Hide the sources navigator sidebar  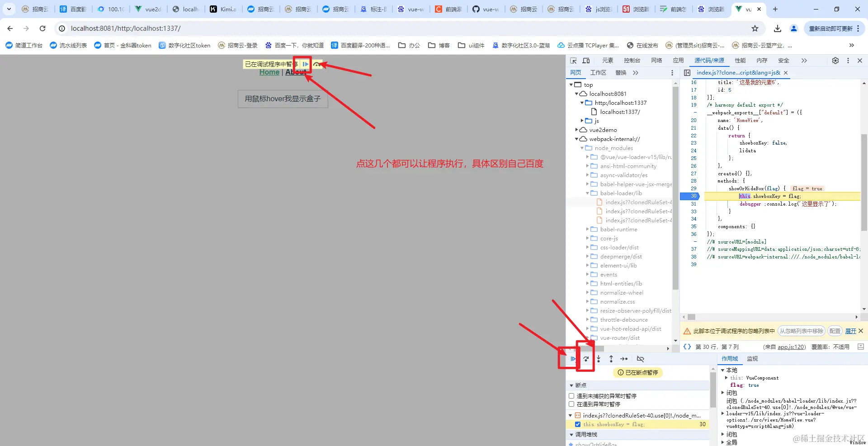point(687,73)
